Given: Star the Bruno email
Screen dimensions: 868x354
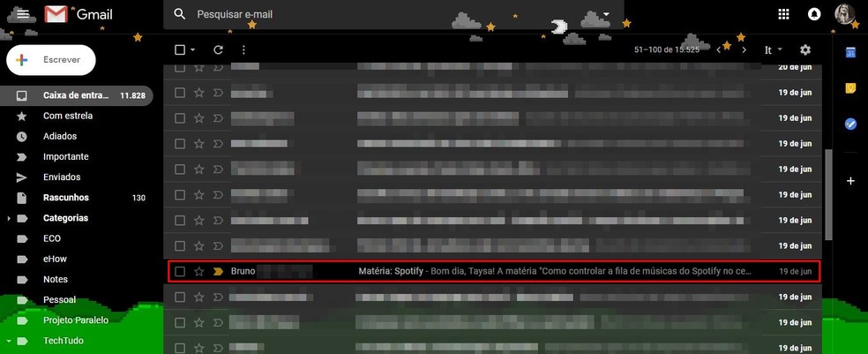Looking at the screenshot, I should click(x=198, y=271).
